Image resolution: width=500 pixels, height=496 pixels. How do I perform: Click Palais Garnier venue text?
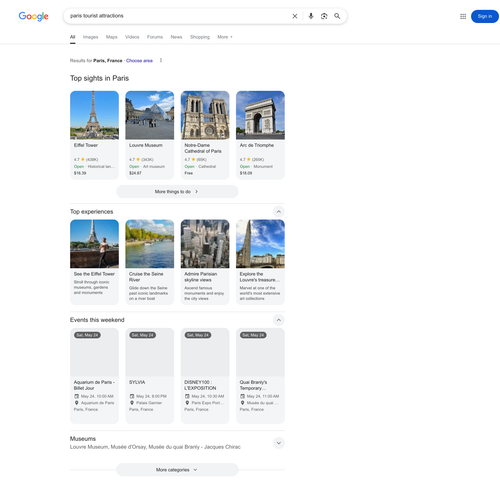[149, 403]
